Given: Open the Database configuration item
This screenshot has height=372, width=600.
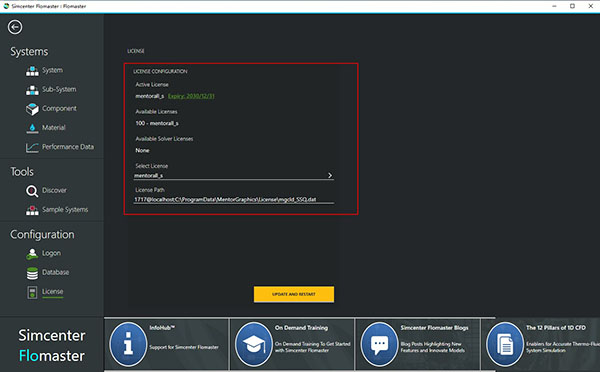Looking at the screenshot, I should (55, 272).
